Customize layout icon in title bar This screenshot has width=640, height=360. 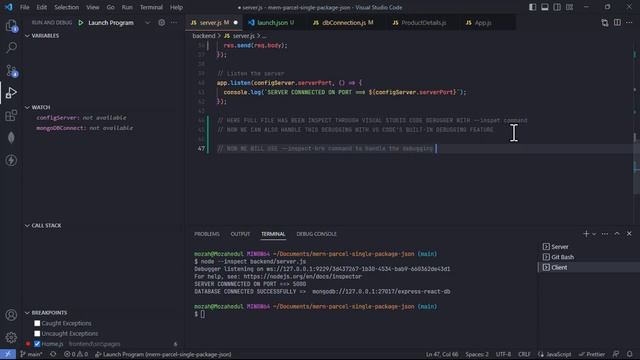pos(569,7)
